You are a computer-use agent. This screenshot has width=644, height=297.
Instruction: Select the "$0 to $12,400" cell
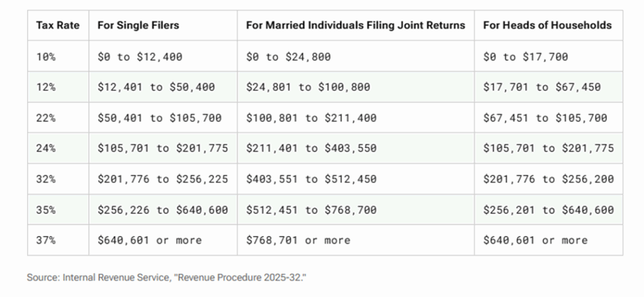(x=140, y=57)
